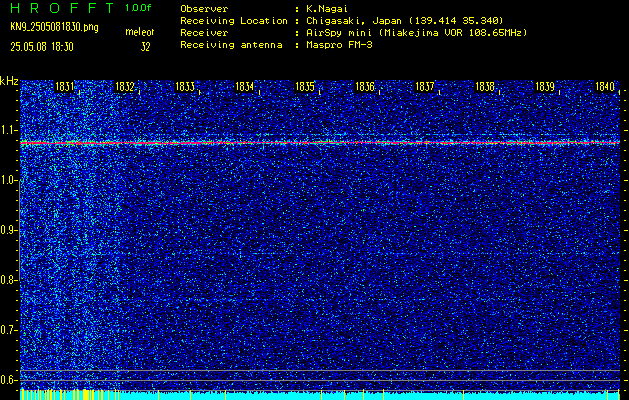
Task: Click the meteor count value 32
Action: pyautogui.click(x=145, y=47)
